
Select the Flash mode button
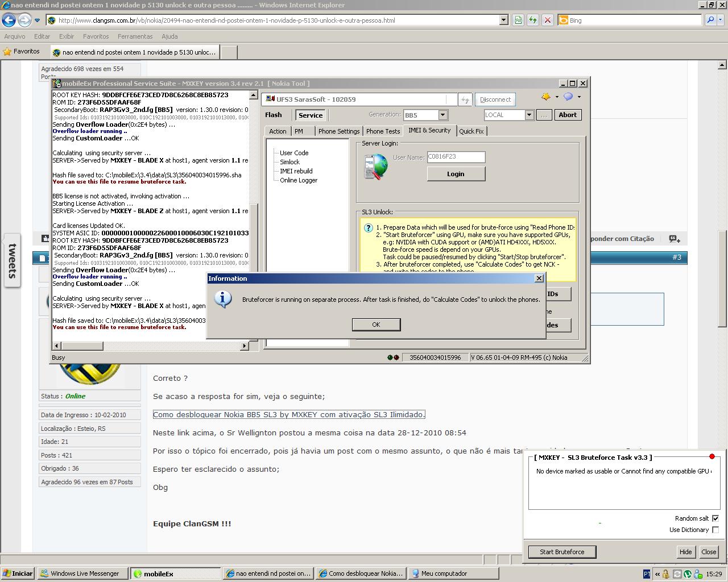pos(274,115)
